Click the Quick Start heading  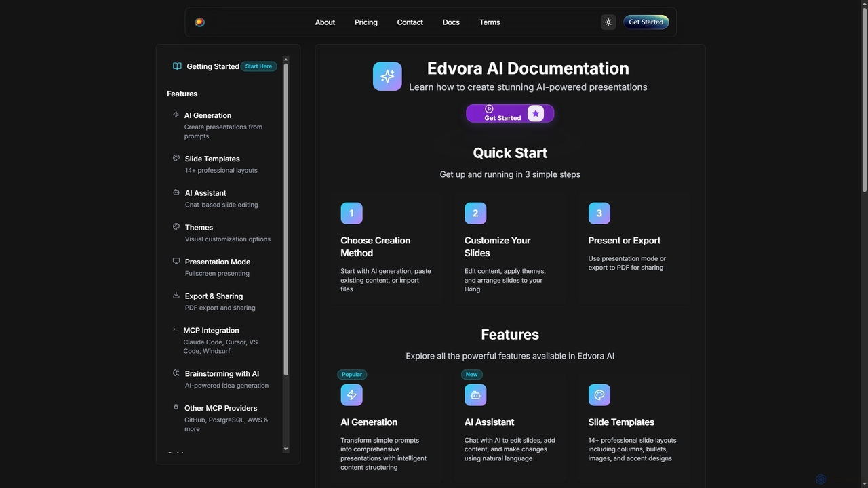510,153
